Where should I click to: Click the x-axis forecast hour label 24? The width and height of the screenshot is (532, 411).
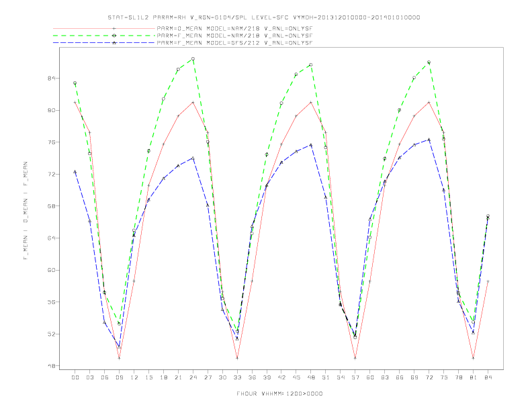(x=193, y=377)
